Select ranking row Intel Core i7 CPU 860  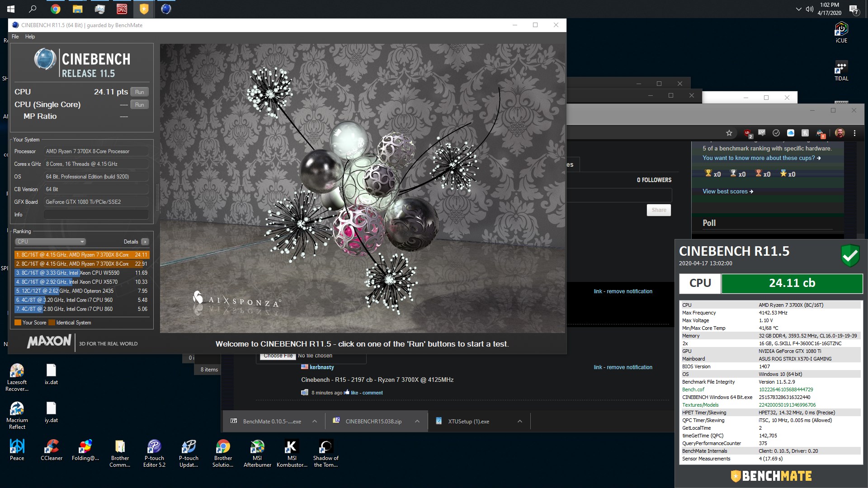(82, 309)
